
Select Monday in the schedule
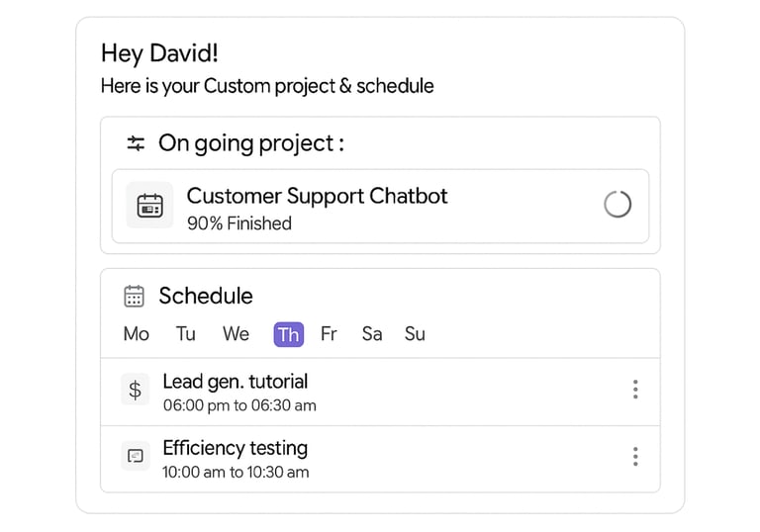point(137,334)
